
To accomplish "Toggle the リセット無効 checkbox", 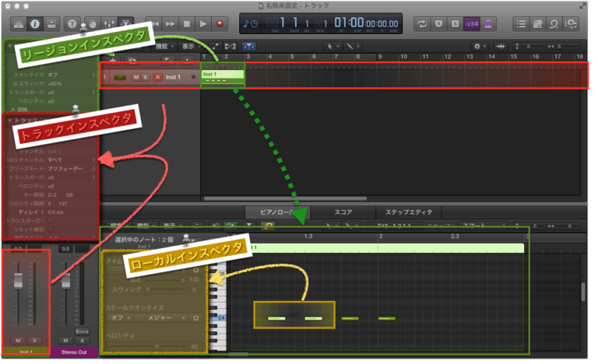I will click(51, 229).
